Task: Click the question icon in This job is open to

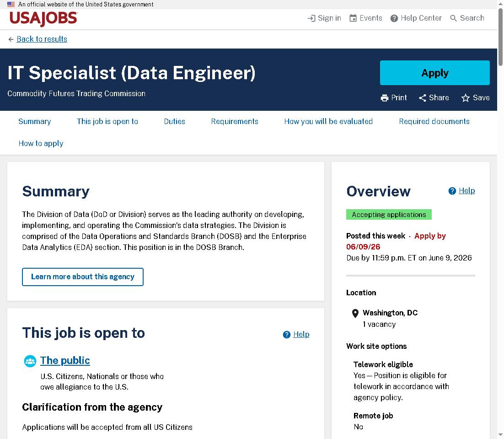Action: pyautogui.click(x=286, y=335)
